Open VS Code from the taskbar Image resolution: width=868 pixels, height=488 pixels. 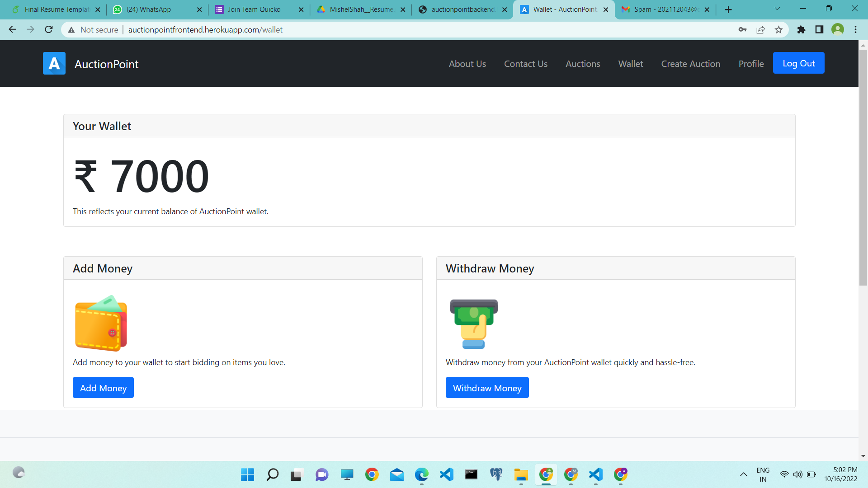pyautogui.click(x=446, y=474)
